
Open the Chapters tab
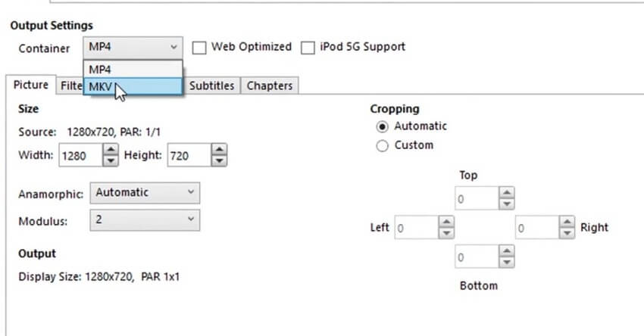269,86
